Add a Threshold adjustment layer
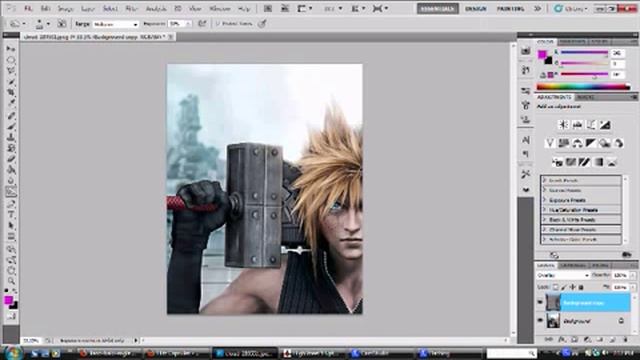640x360 pixels. point(584,162)
